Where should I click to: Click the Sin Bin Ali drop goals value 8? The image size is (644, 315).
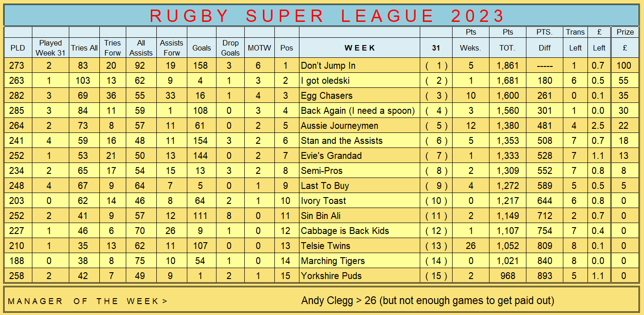tap(231, 216)
